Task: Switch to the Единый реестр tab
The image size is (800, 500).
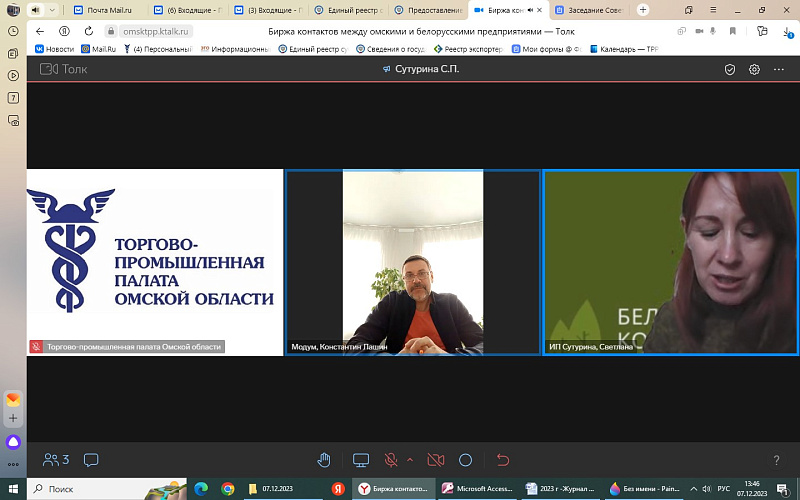Action: click(349, 10)
